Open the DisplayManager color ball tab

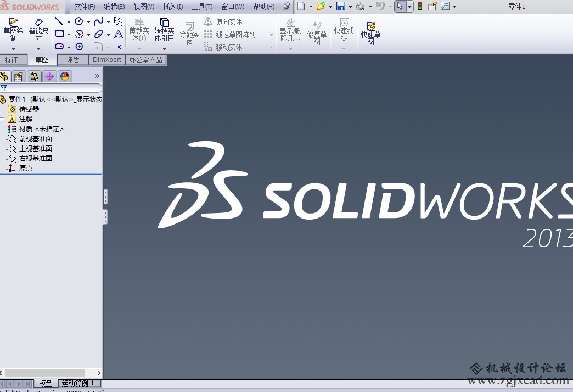click(x=65, y=76)
